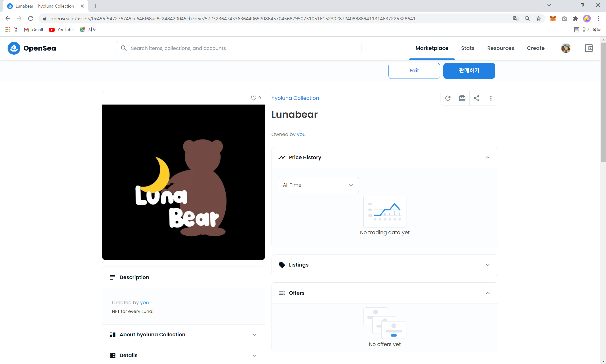The width and height of the screenshot is (606, 364).
Task: Click the Edit button
Action: click(x=414, y=71)
